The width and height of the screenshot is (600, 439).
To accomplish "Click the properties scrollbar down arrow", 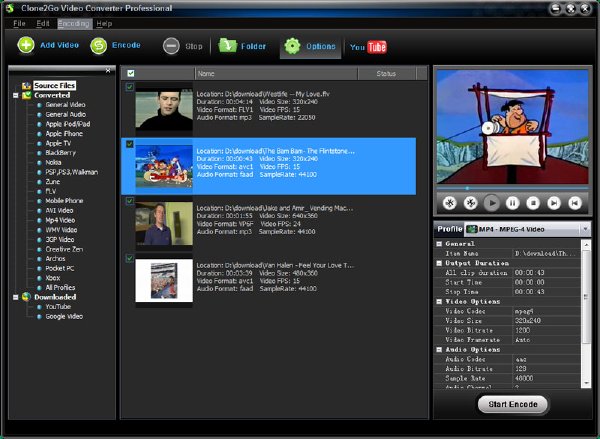I will (x=586, y=383).
